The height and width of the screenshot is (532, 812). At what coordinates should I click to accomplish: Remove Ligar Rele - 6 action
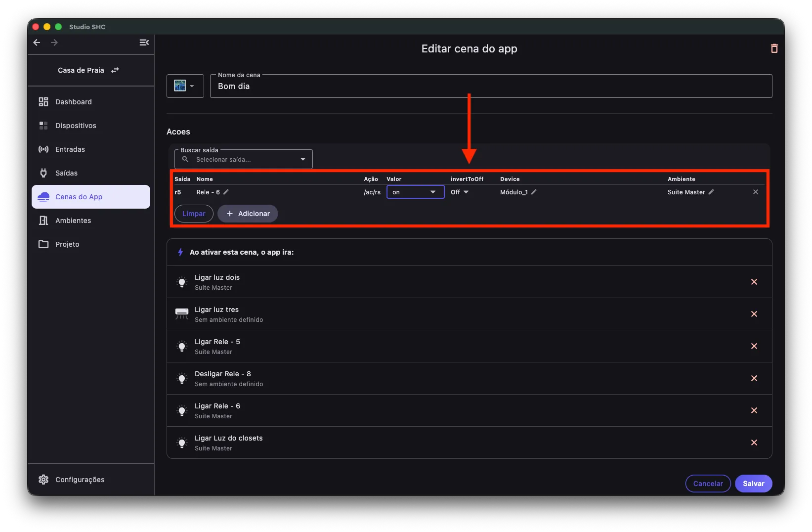click(x=754, y=410)
